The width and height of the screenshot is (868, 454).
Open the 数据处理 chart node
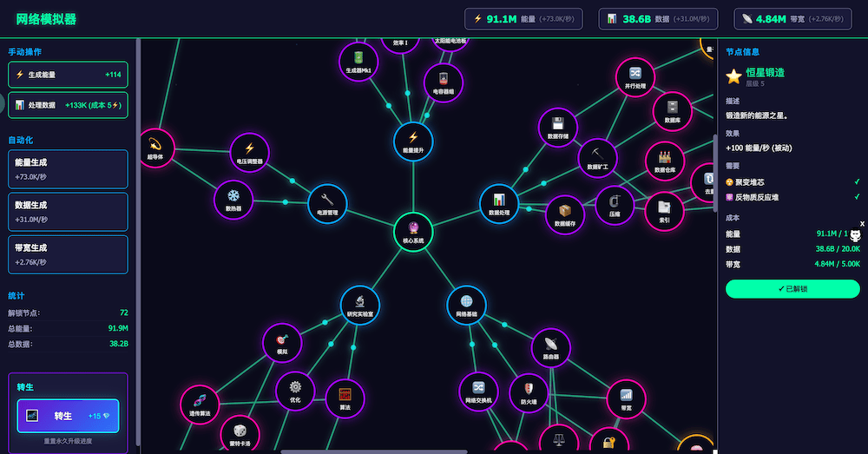click(499, 203)
